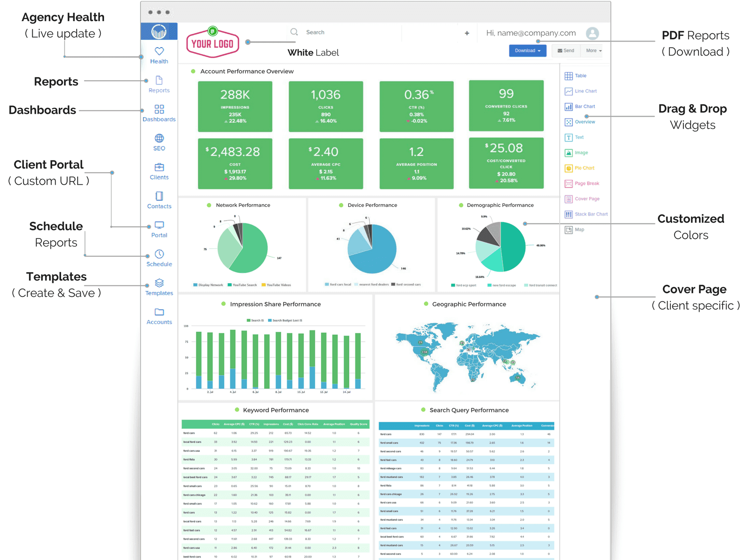Click the user profile avatar
Viewport: 747px width, 560px height.
click(592, 33)
